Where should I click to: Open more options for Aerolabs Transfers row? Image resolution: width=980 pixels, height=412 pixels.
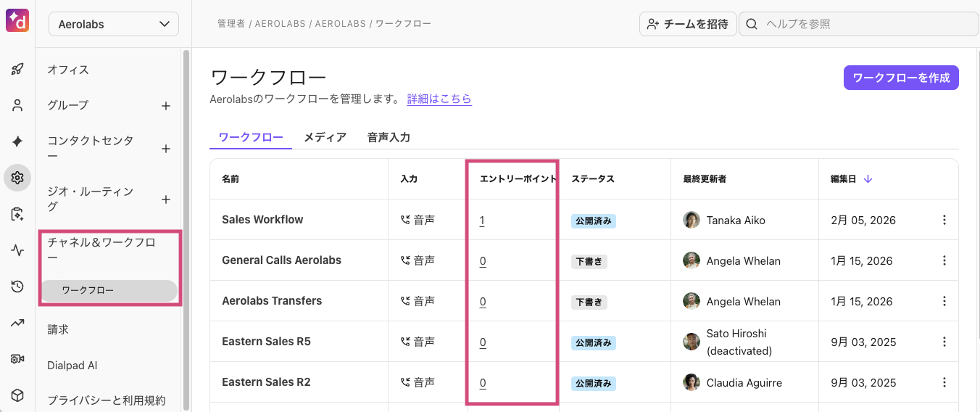944,301
